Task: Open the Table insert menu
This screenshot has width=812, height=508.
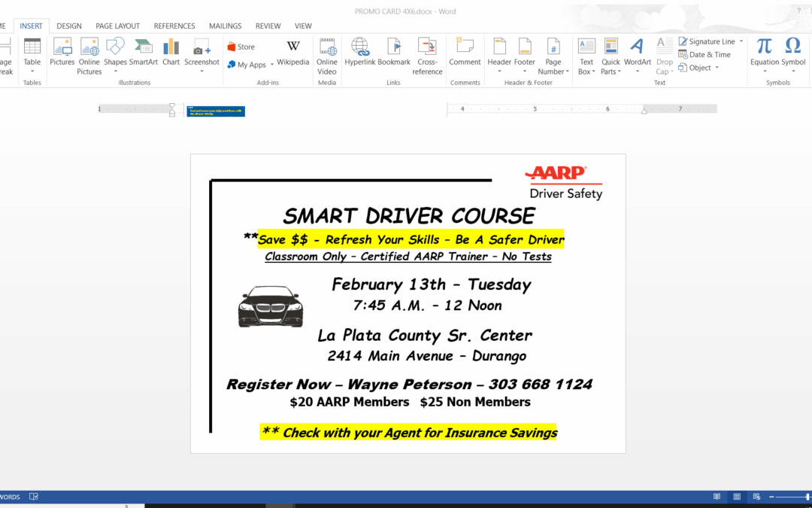Action: tap(32, 56)
